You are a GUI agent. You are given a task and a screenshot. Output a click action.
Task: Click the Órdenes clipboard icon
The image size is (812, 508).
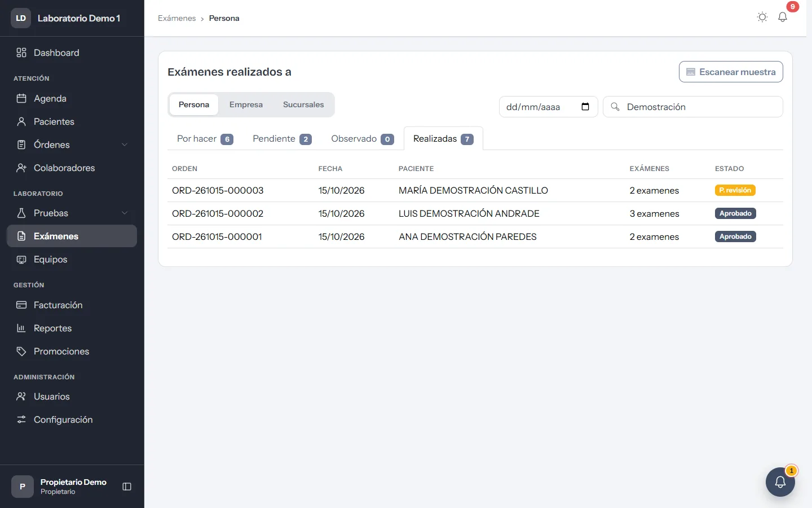coord(21,144)
